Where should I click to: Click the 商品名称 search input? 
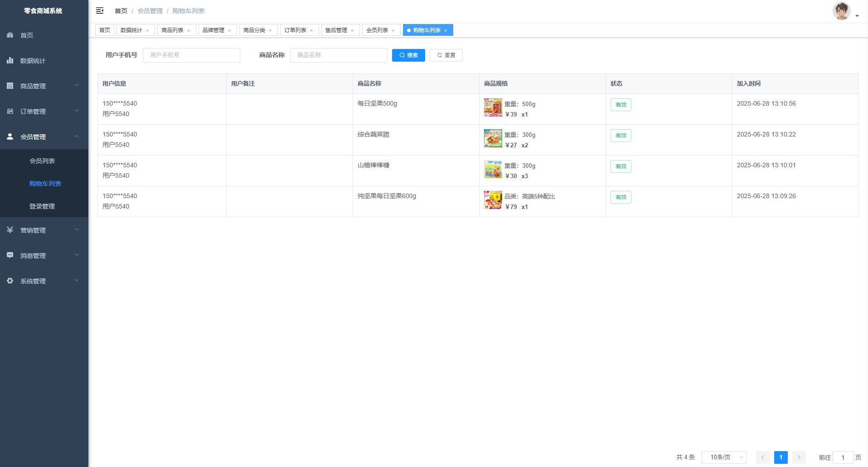pos(339,55)
